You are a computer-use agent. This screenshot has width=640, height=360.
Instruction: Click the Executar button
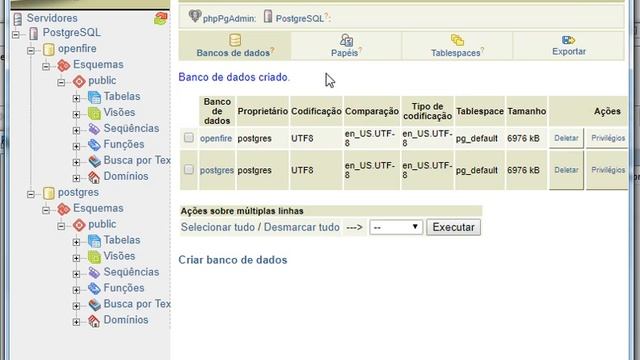[453, 227]
